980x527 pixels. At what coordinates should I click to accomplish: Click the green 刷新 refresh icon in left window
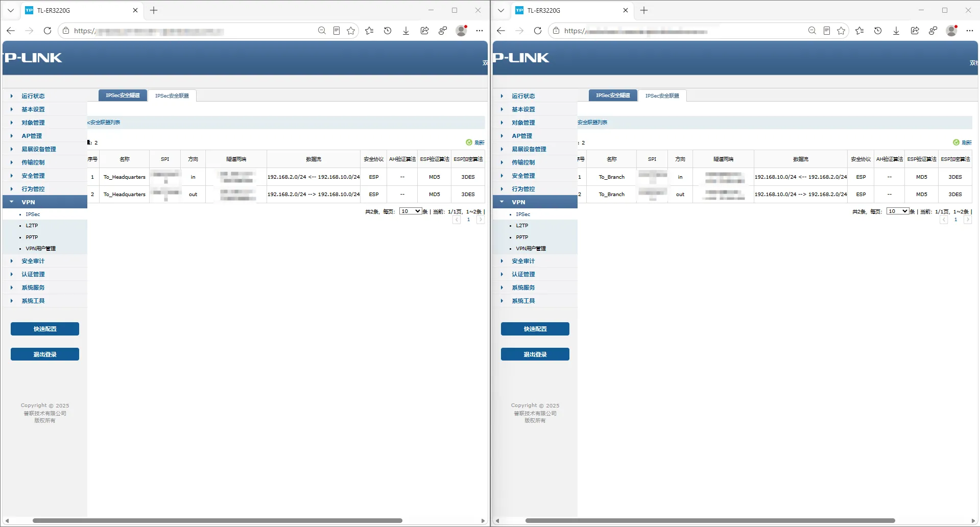469,142
